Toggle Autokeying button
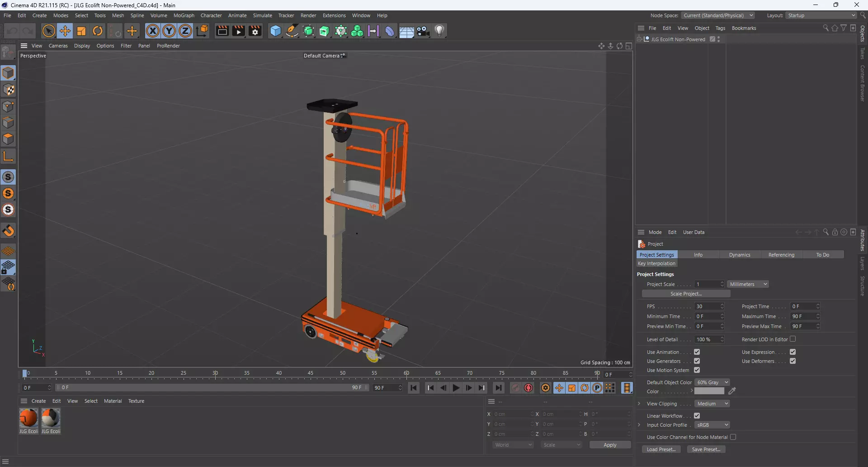Viewport: 868px width, 467px height. tap(528, 388)
